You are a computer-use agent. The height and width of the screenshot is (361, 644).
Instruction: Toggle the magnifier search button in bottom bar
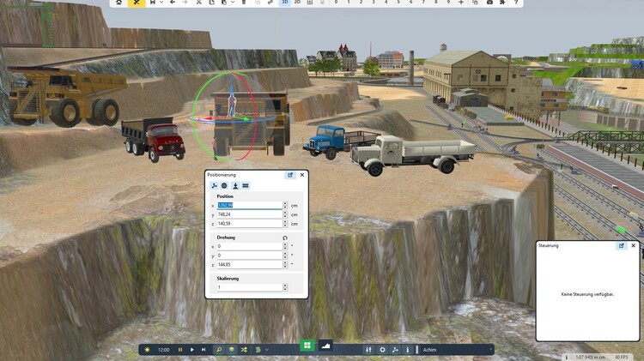point(219,350)
